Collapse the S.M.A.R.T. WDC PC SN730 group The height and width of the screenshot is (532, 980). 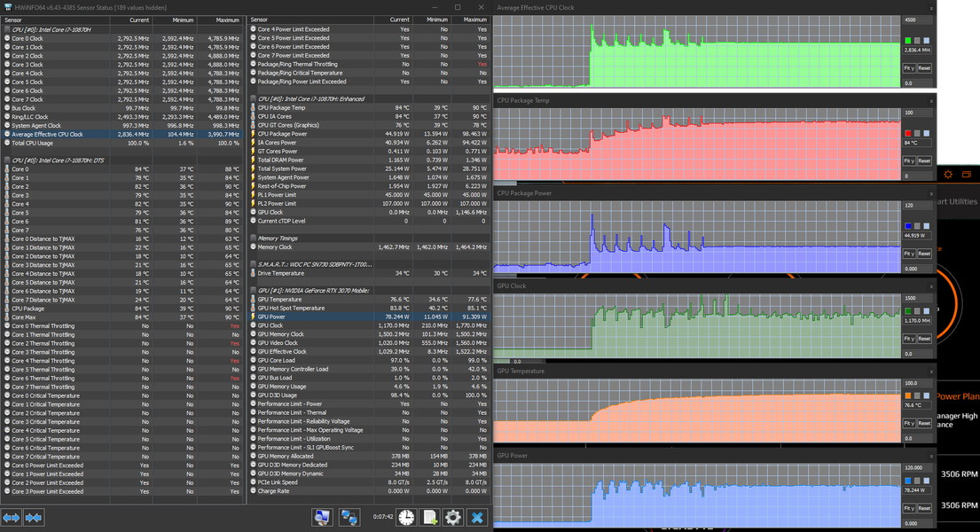pos(253,264)
